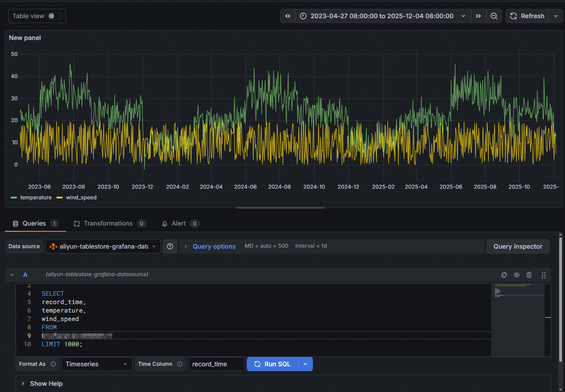
Task: Switch to the Transformations tab
Action: click(x=110, y=223)
